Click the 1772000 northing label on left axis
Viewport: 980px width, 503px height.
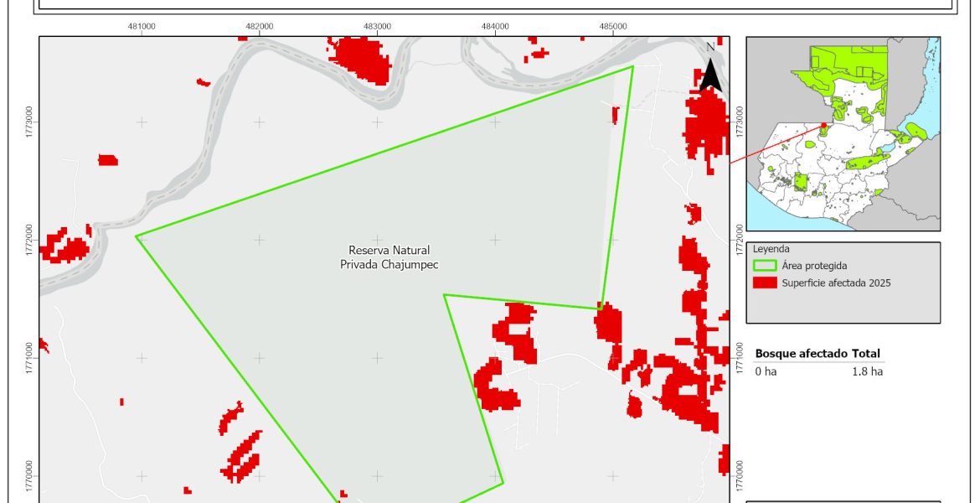[x=29, y=240]
